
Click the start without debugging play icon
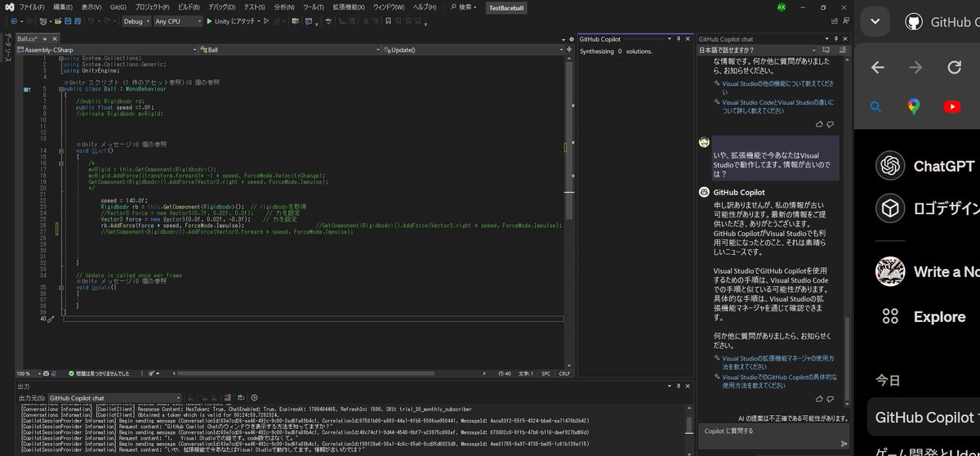click(x=266, y=20)
